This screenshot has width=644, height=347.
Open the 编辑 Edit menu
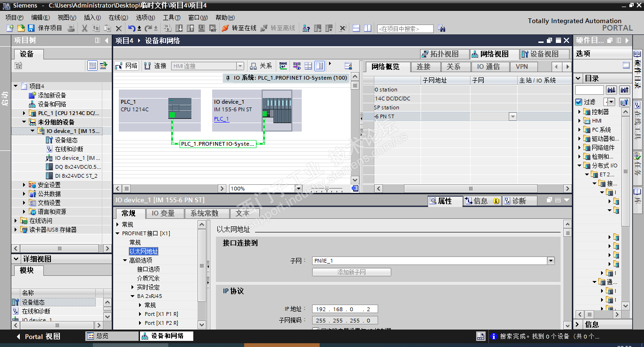(40, 17)
